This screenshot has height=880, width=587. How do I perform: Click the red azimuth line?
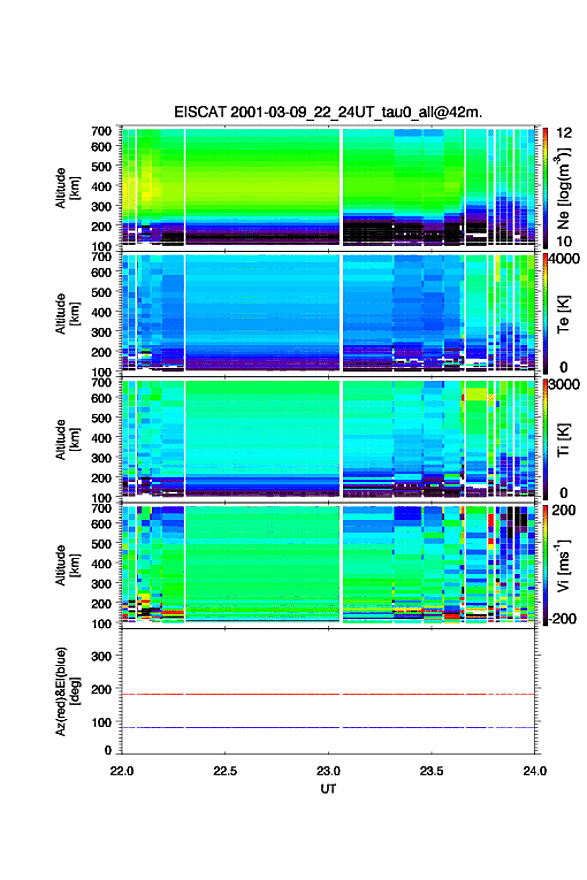tap(328, 694)
